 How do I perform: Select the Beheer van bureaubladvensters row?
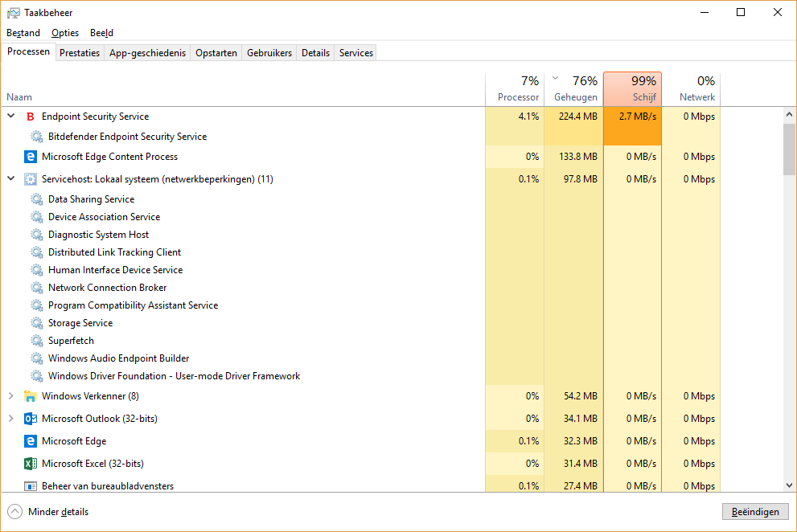pos(361,485)
